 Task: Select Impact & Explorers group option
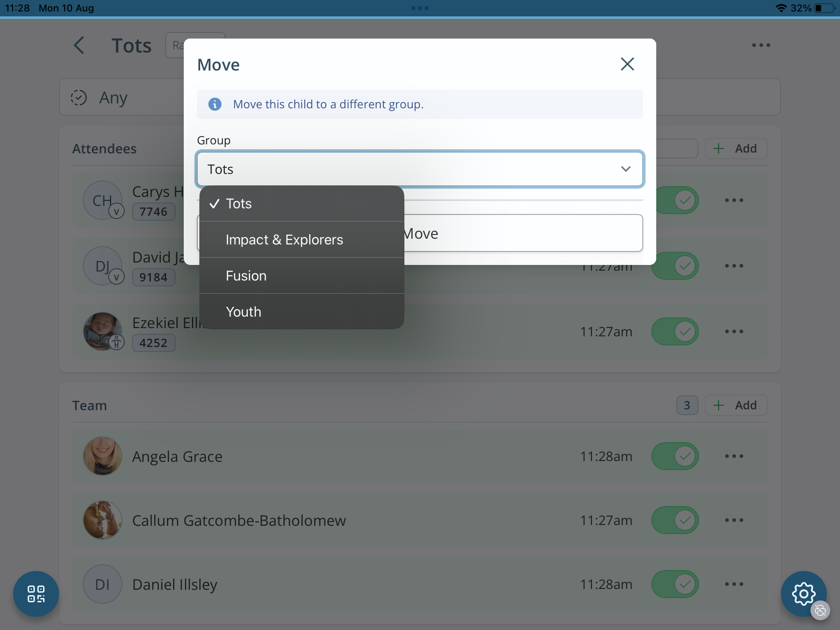[302, 240]
